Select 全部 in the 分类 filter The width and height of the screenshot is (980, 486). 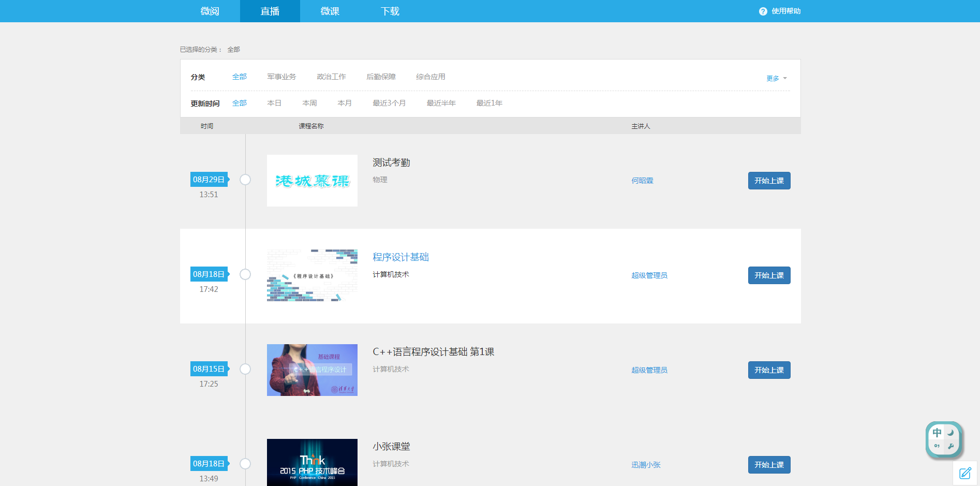(x=239, y=77)
